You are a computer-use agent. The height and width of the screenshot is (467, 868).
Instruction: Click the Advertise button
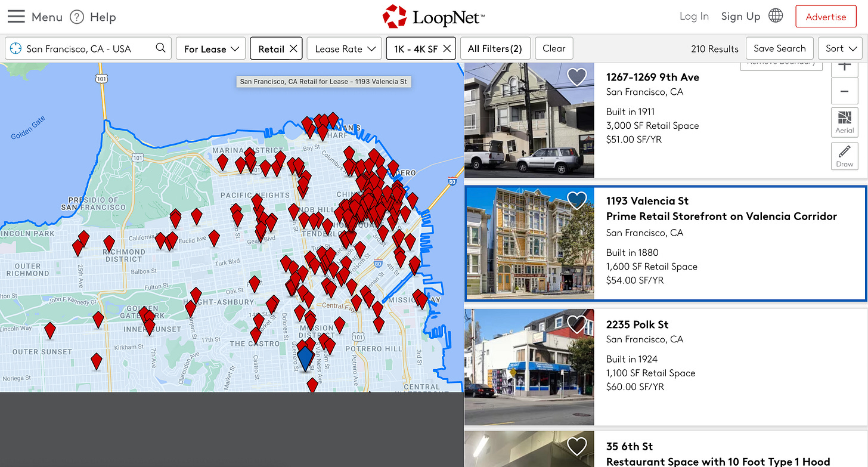point(826,17)
